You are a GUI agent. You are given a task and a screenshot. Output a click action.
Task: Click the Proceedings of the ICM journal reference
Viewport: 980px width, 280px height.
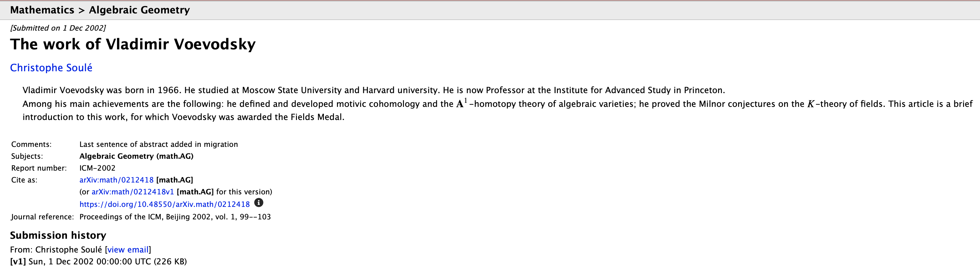point(175,217)
